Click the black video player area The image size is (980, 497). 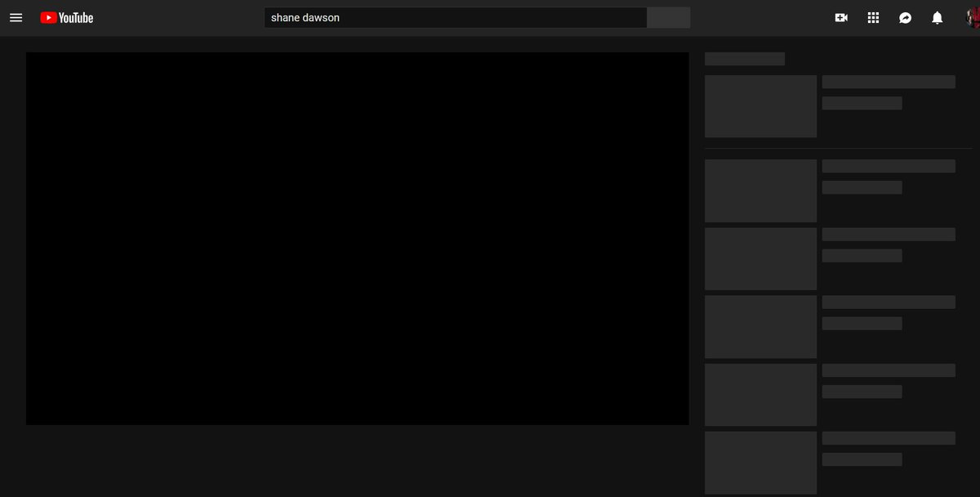coord(358,239)
